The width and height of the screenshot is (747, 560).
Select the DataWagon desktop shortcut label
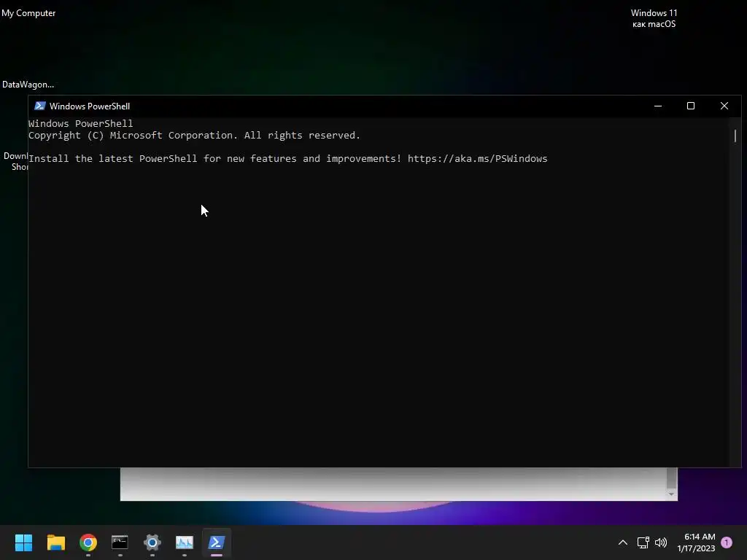pyautogui.click(x=28, y=85)
